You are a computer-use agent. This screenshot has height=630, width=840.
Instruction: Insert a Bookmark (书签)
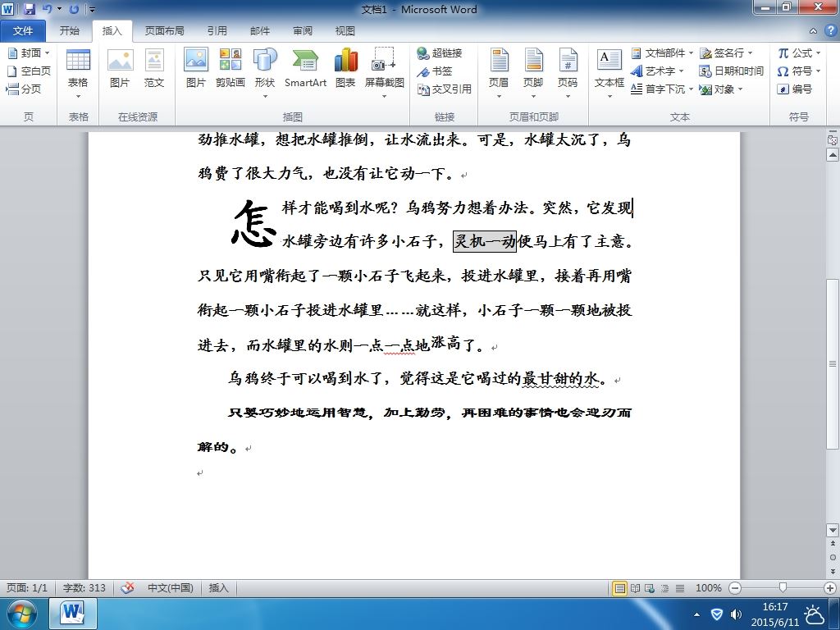coord(435,71)
